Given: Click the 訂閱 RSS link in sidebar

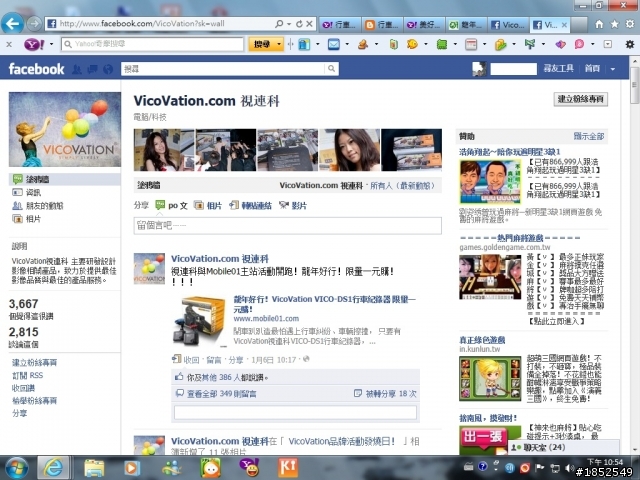Looking at the screenshot, I should (x=28, y=375).
